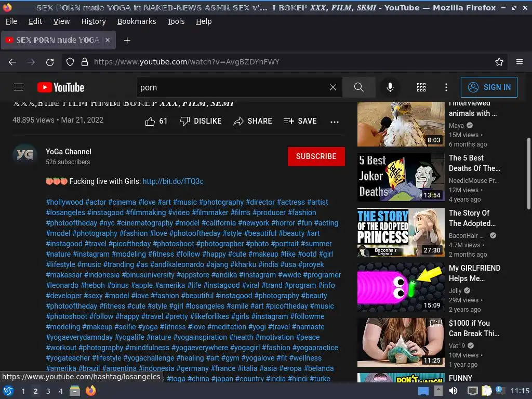Submit search with the magnifier button
Image resolution: width=532 pixels, height=399 pixels.
(x=358, y=87)
